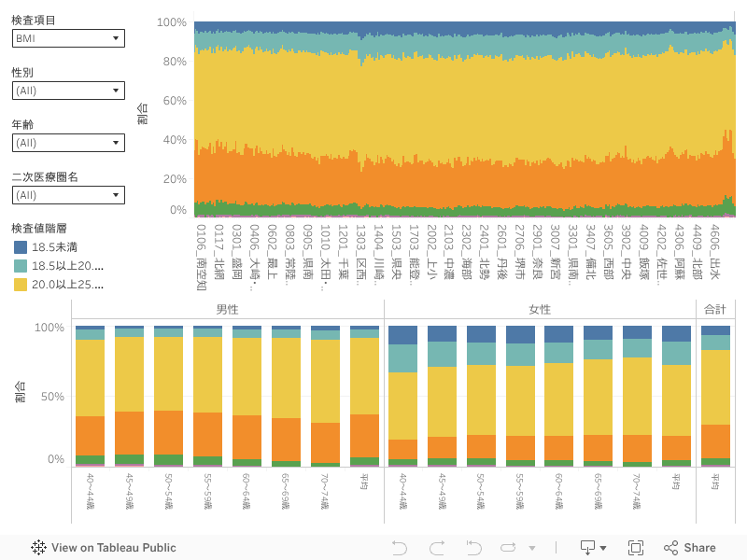
Task: Click the male 平均 stacked bar
Action: click(x=364, y=396)
